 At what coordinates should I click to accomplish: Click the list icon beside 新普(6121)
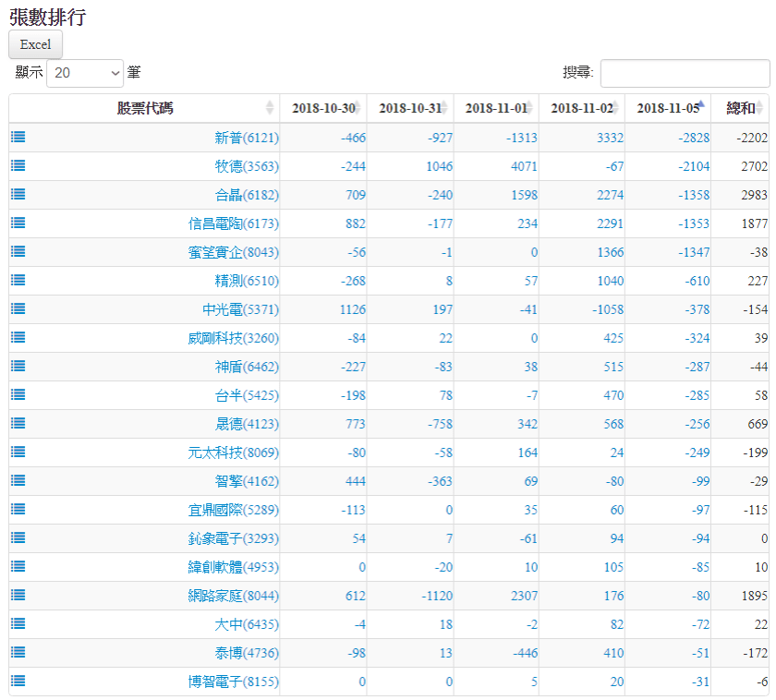click(18, 137)
